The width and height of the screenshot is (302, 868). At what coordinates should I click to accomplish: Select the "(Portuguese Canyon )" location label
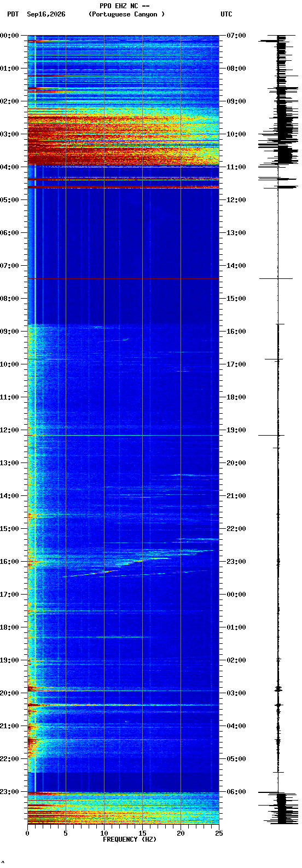(x=126, y=14)
